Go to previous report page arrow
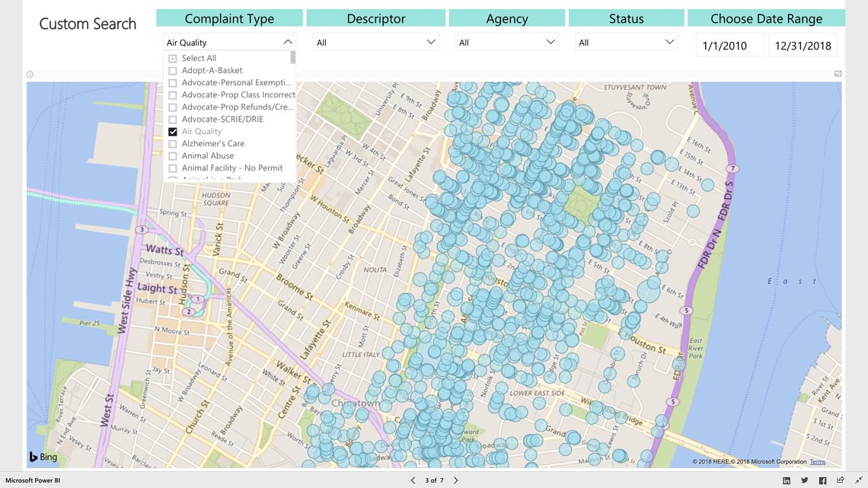The image size is (868, 488). 413,480
